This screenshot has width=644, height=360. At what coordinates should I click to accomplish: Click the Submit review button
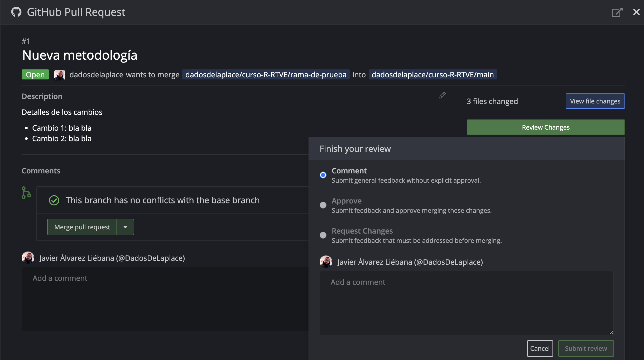point(586,348)
